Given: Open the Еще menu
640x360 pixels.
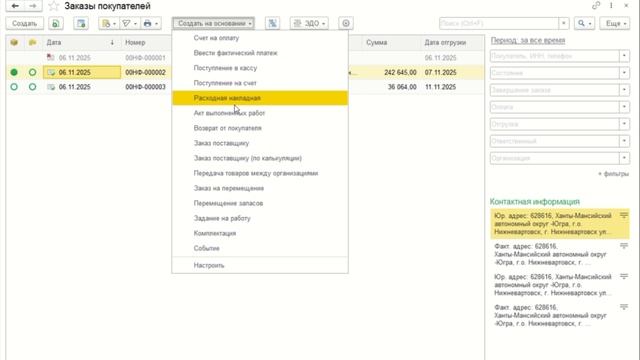Looking at the screenshot, I should (615, 24).
